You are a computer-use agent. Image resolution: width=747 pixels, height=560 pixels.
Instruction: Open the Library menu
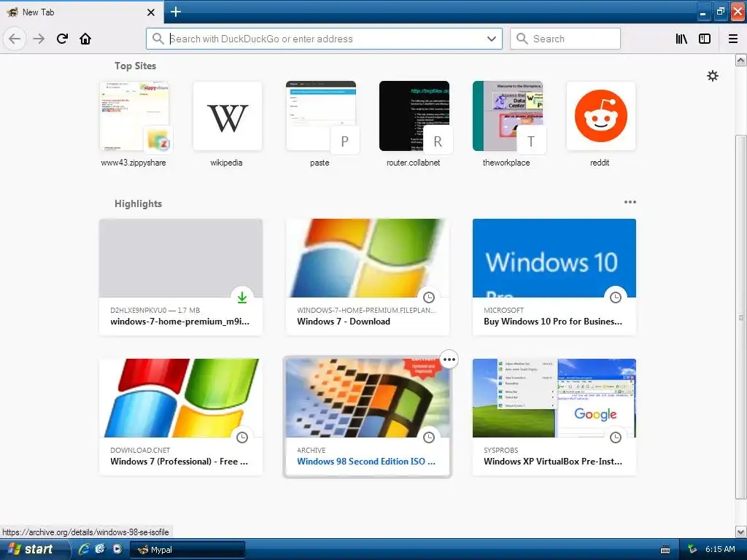681,39
